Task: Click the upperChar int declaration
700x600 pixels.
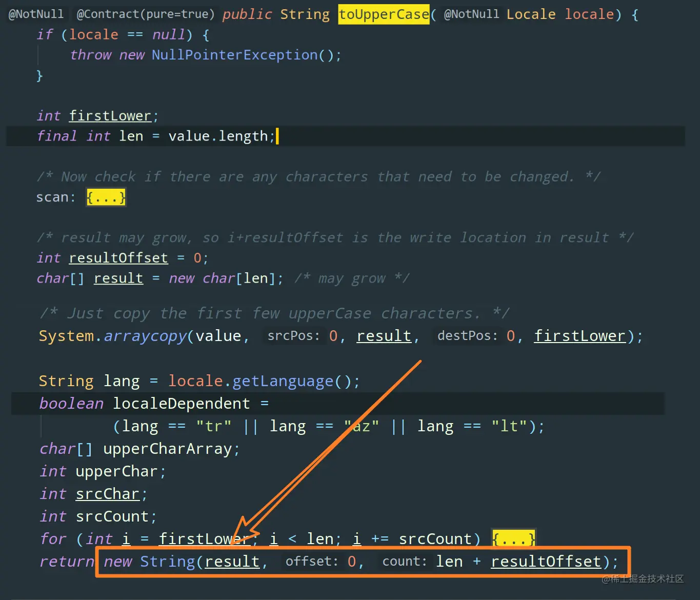Action: pyautogui.click(x=117, y=471)
